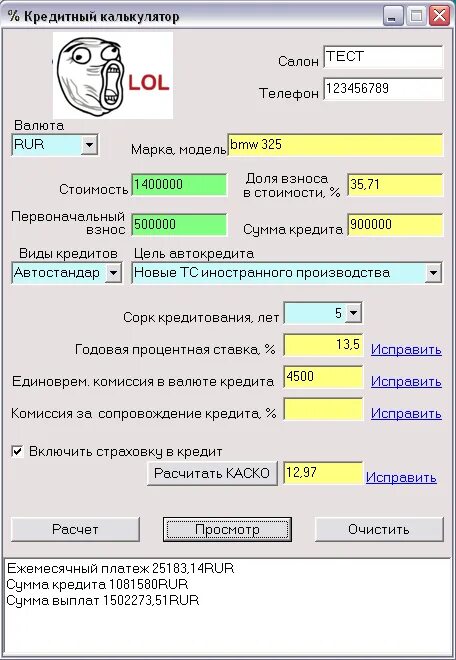Toggle Включить страховку в кредит checkbox
The height and width of the screenshot is (660, 456).
pos(17,452)
